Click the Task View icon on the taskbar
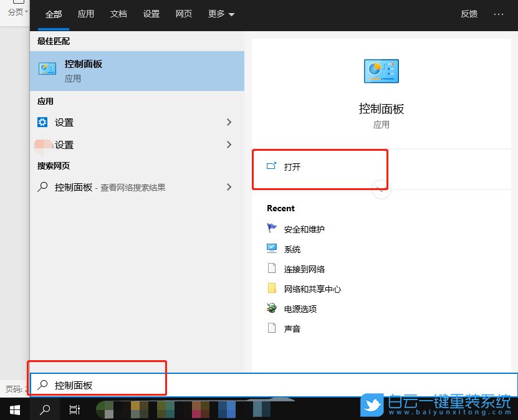Image resolution: width=518 pixels, height=420 pixels. coord(74,409)
